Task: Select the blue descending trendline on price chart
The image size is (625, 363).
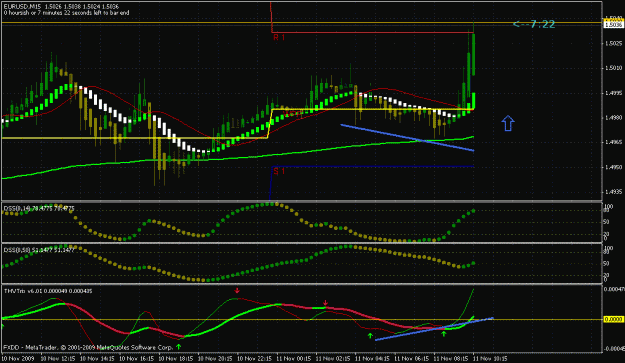Action: [x=407, y=138]
